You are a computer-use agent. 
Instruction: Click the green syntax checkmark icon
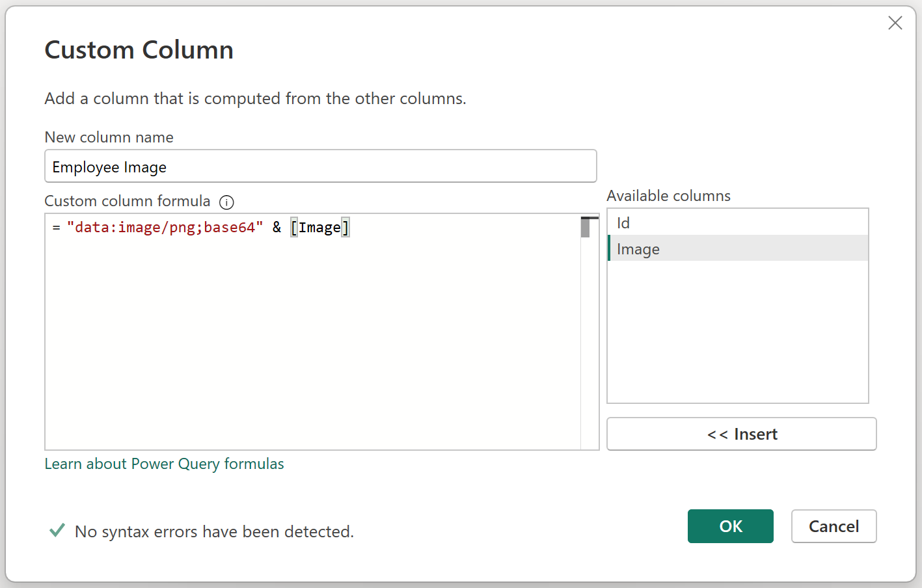pyautogui.click(x=57, y=531)
